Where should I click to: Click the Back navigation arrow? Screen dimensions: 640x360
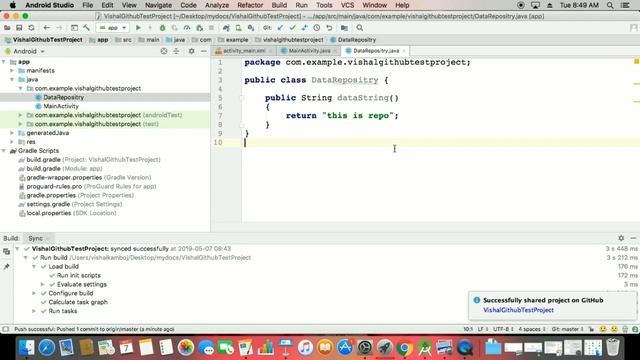click(x=47, y=28)
